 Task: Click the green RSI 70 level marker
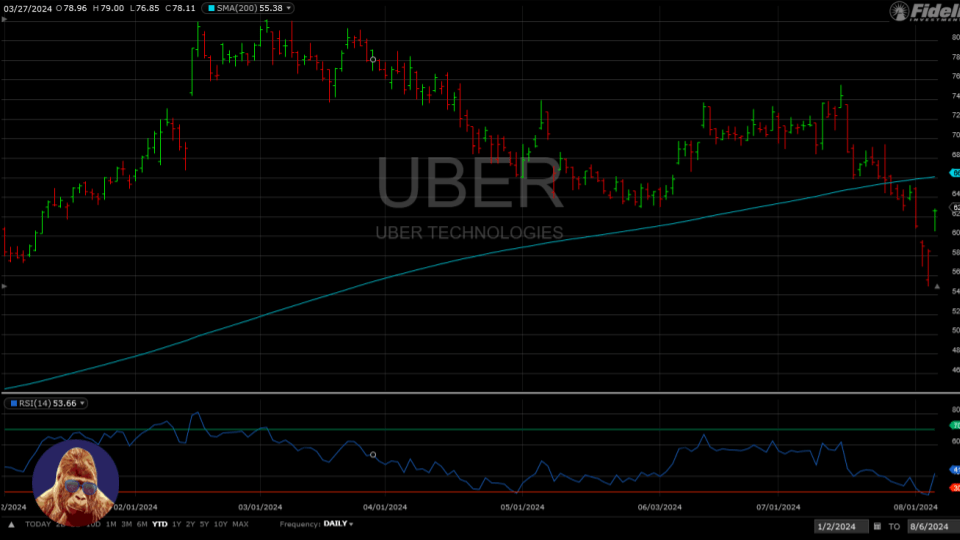(x=955, y=425)
